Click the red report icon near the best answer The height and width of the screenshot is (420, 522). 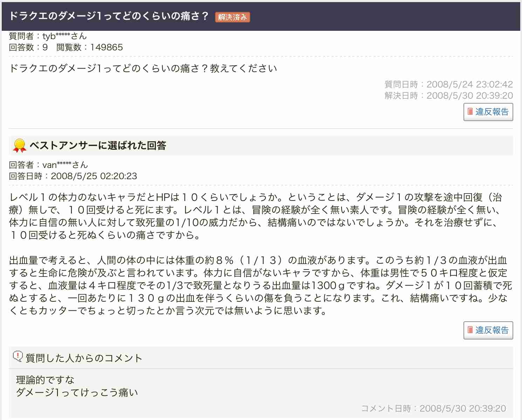point(469,330)
